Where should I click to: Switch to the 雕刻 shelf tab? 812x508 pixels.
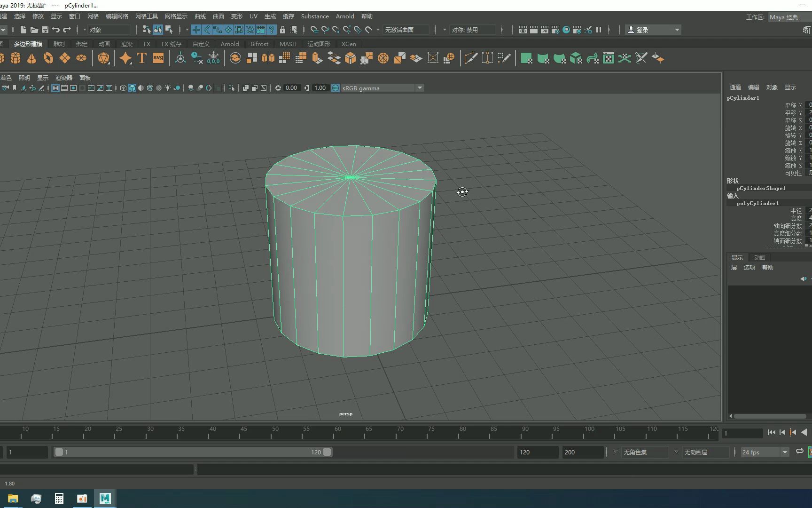point(59,44)
